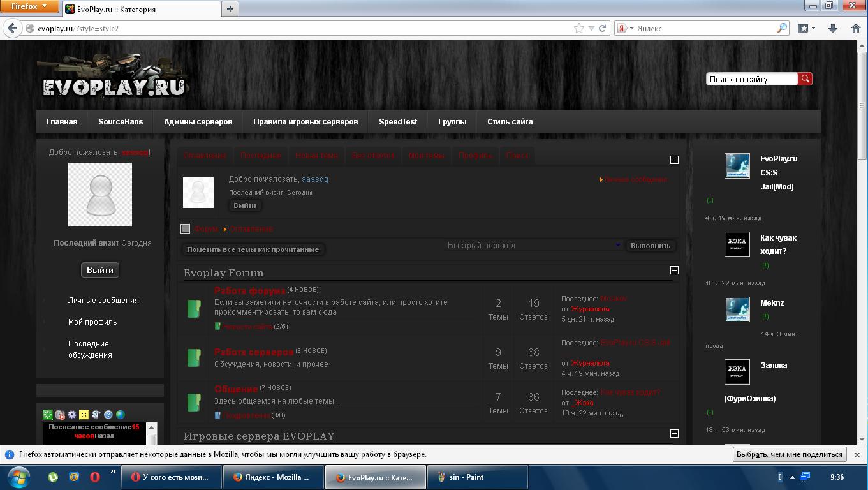Click the user avatar in left sidebar
This screenshot has width=868, height=490.
[x=100, y=195]
